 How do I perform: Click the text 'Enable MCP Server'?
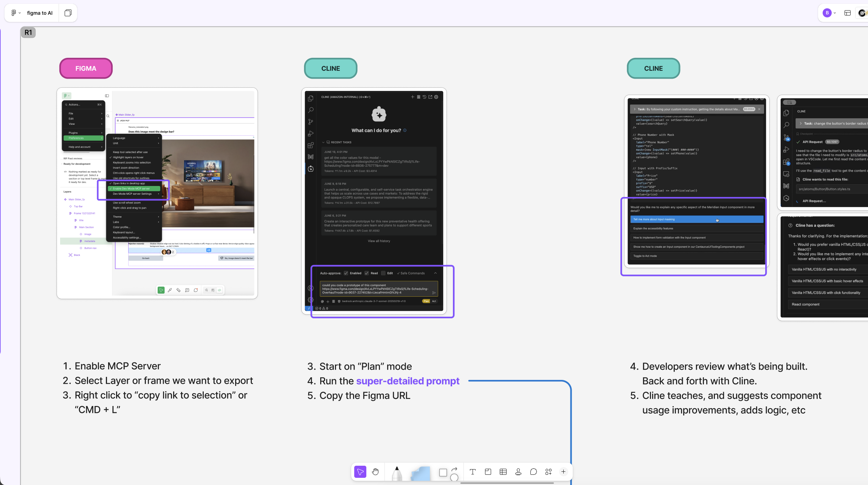118,366
